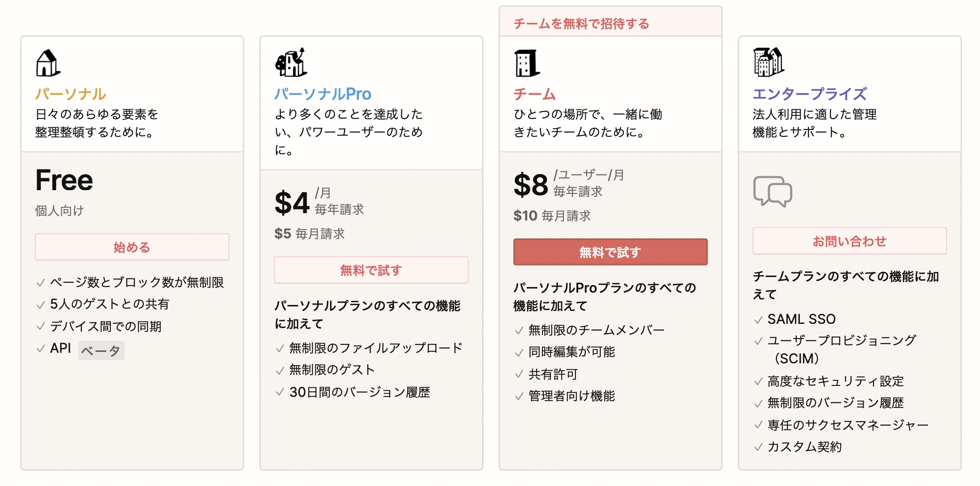
Task: Click the multi-building icon for エンタープライズ
Action: [769, 62]
